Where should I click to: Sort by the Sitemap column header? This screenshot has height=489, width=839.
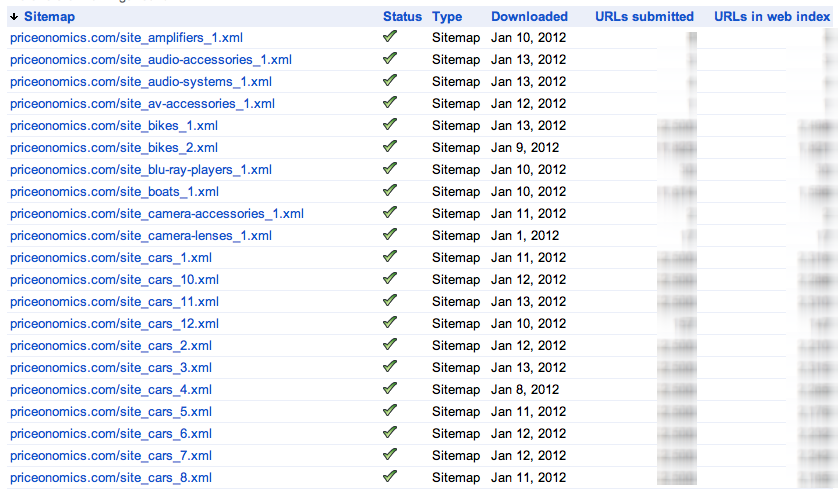[x=49, y=17]
